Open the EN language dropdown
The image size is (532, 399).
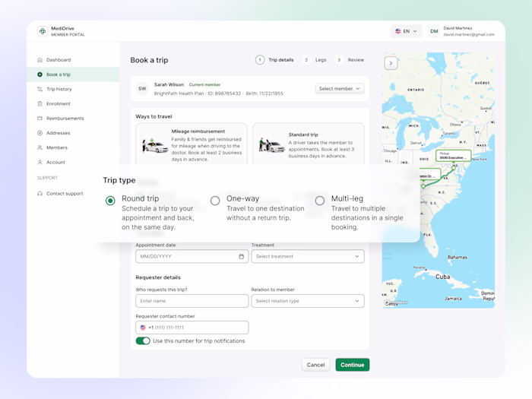(406, 31)
